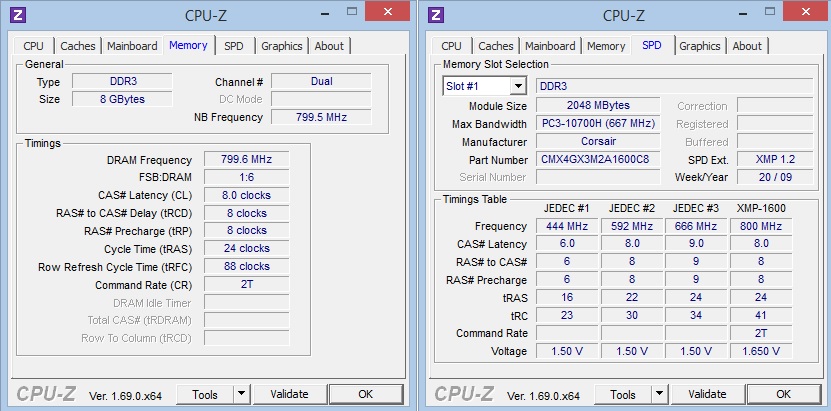Viewport: 831px width, 411px height.
Task: Click the XMP-1600 tRC value 41
Action: 761,315
